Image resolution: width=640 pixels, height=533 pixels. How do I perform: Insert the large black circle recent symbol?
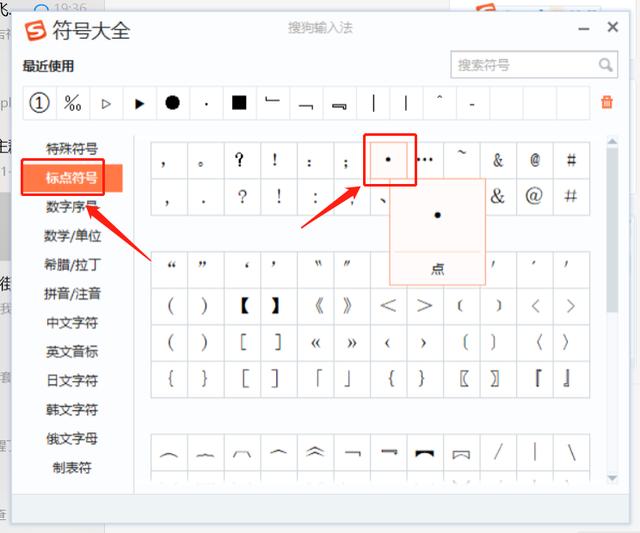point(172,102)
